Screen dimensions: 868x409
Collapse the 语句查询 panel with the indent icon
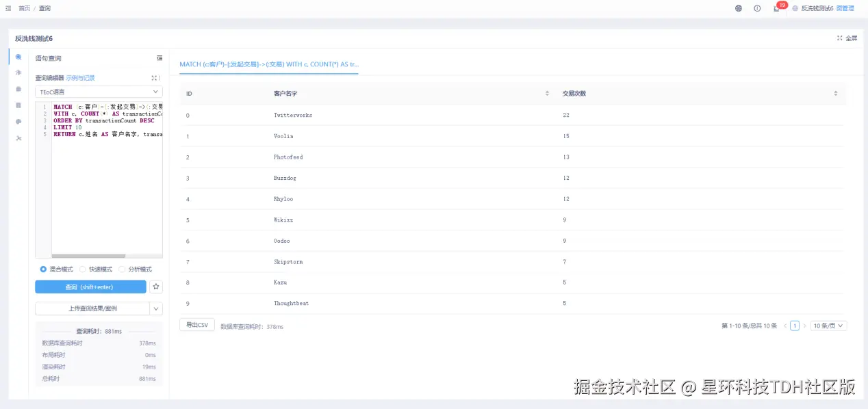coord(159,58)
